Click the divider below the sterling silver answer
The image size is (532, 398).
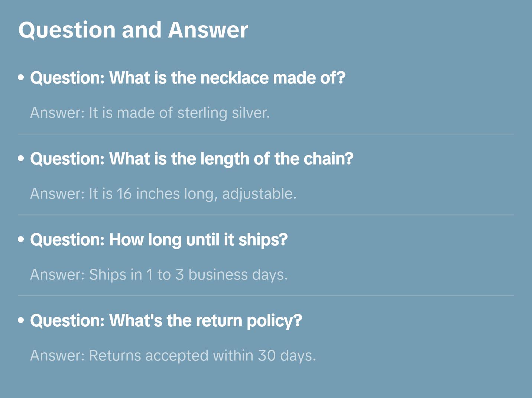click(x=266, y=134)
